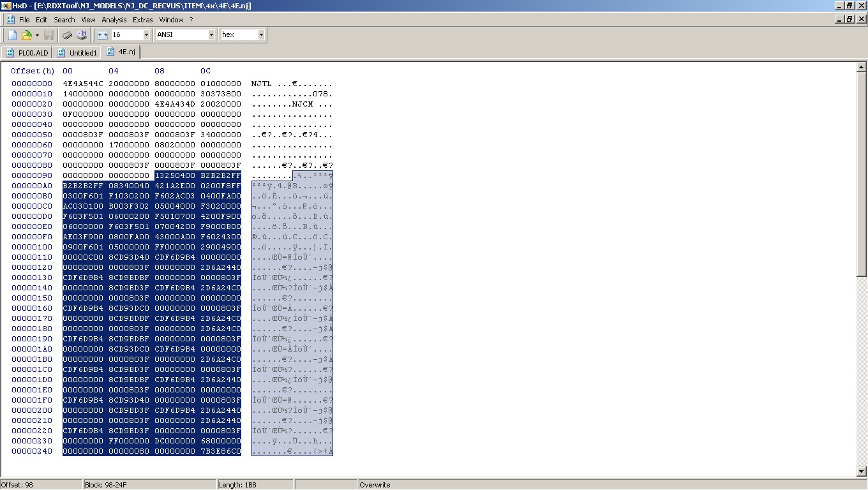Click hex value 0F000000 in row 00000030

pyautogui.click(x=83, y=114)
